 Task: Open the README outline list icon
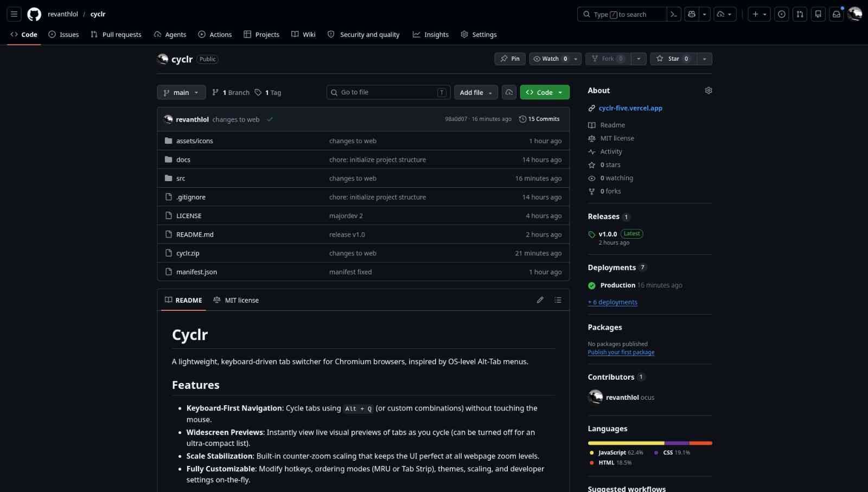click(x=558, y=300)
